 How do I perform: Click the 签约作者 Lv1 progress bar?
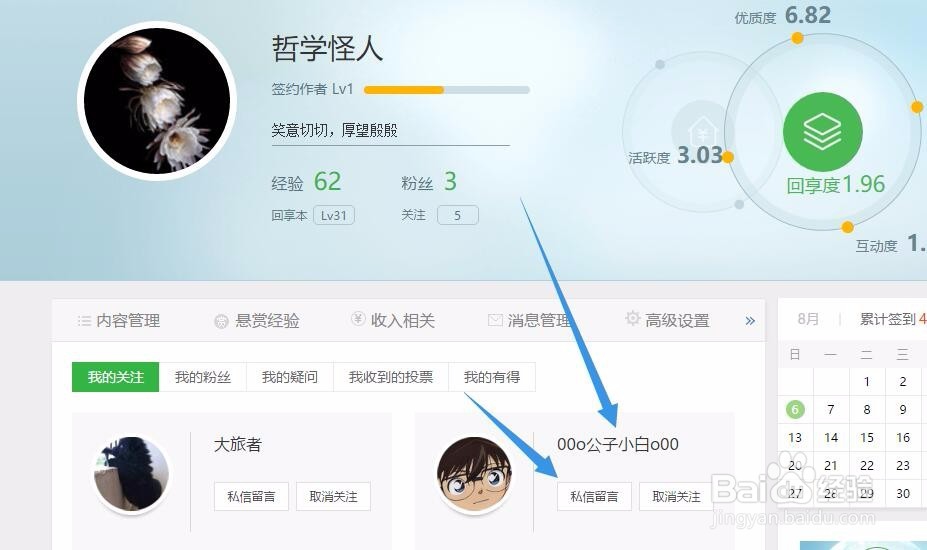pos(446,90)
